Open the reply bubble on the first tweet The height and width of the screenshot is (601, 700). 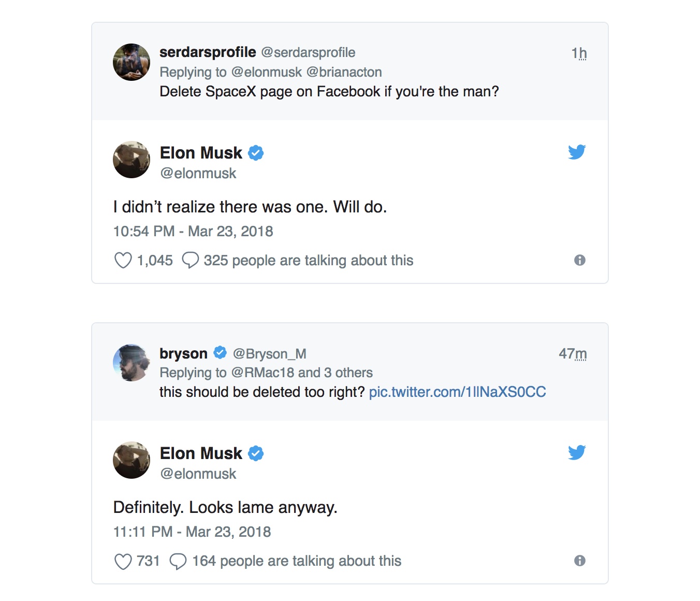pos(191,260)
